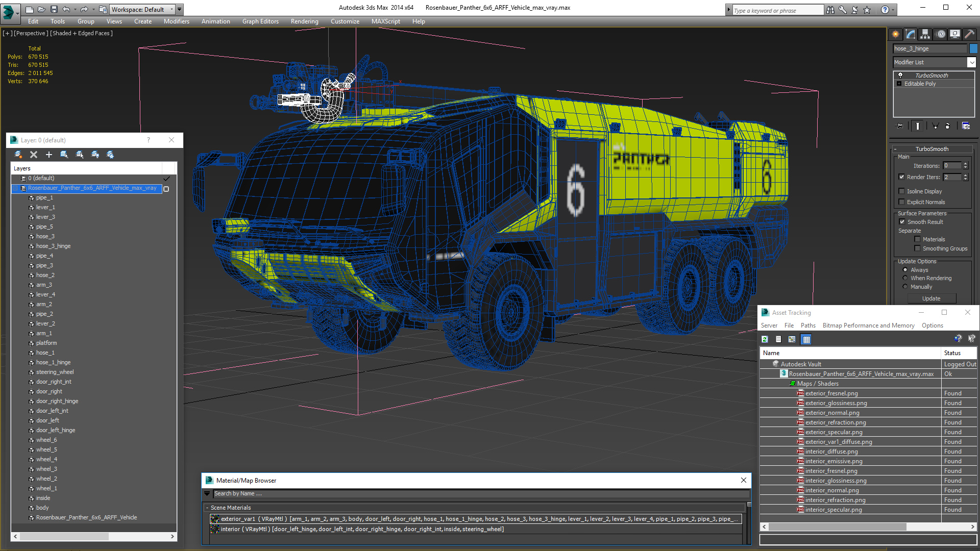Click the Redo arrow icon

click(x=84, y=9)
